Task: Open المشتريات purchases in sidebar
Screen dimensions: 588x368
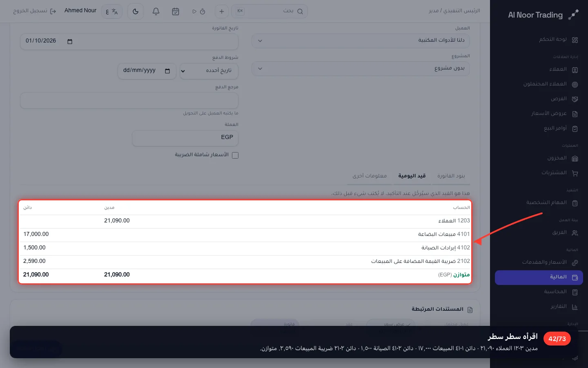Action: point(539,173)
